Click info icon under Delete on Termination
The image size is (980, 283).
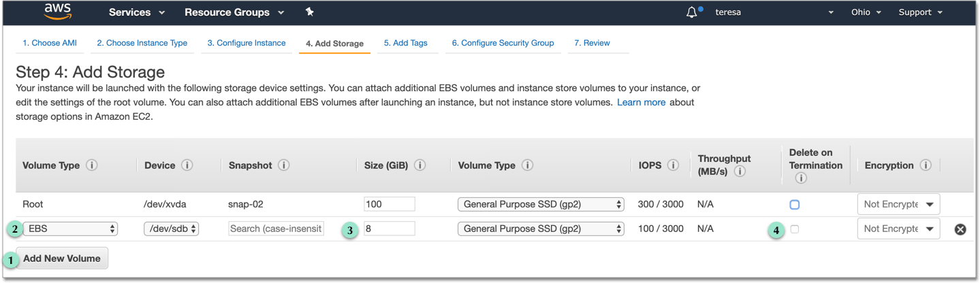click(801, 178)
